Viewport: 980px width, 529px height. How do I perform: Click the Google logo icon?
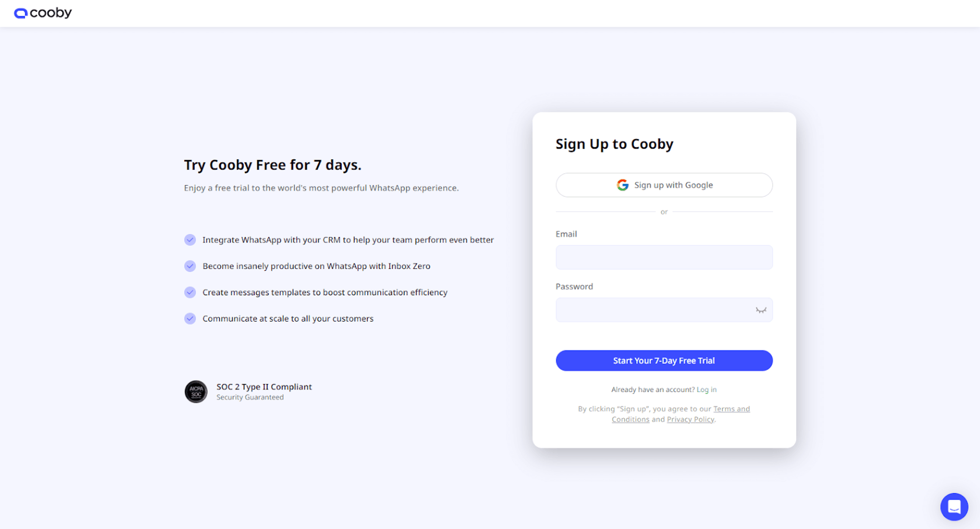[x=622, y=185]
